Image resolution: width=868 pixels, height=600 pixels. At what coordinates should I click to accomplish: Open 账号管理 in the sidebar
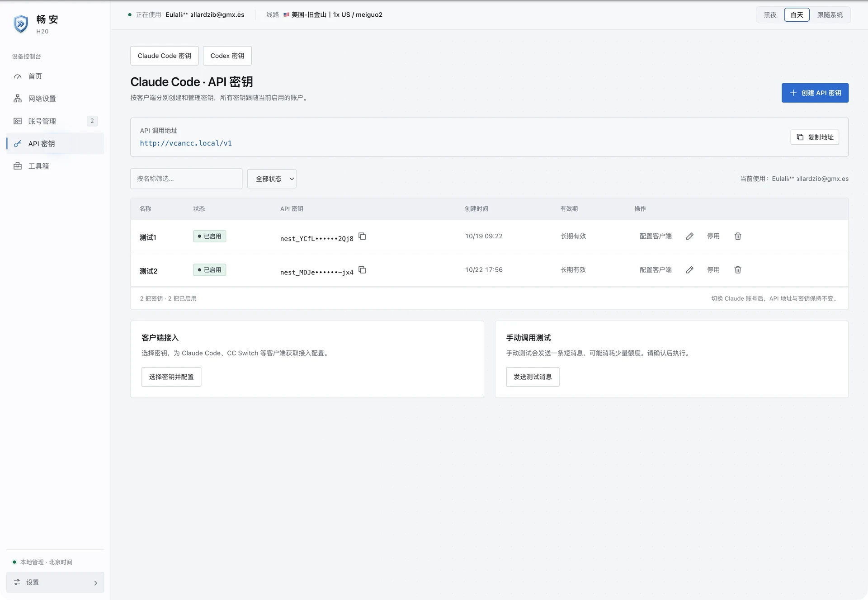55,121
